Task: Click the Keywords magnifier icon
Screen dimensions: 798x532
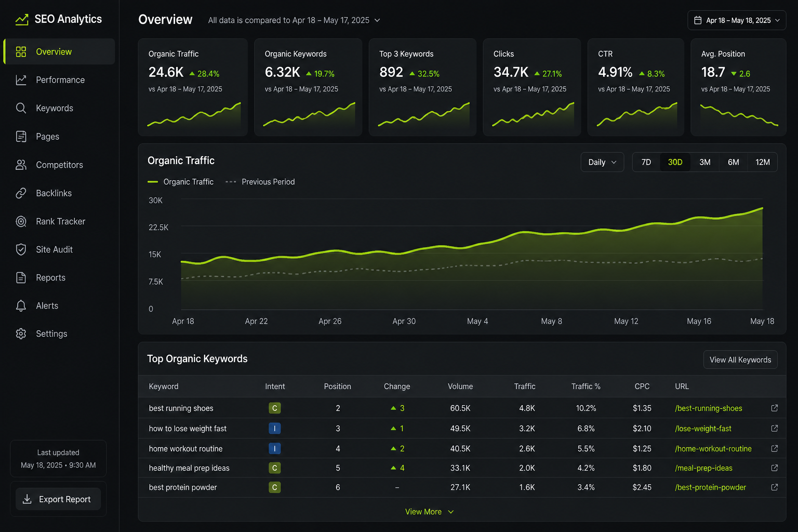Action: [x=21, y=108]
